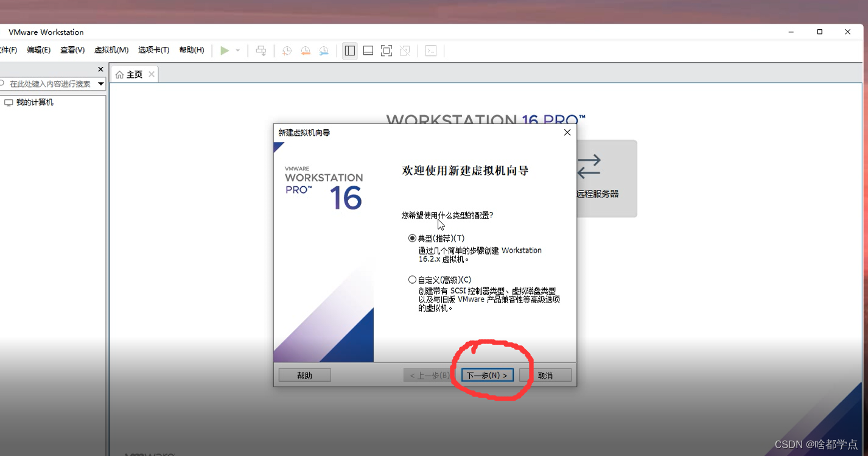This screenshot has width=868, height=456.
Task: Close the 新建虚拟机向导 dialog
Action: (567, 132)
